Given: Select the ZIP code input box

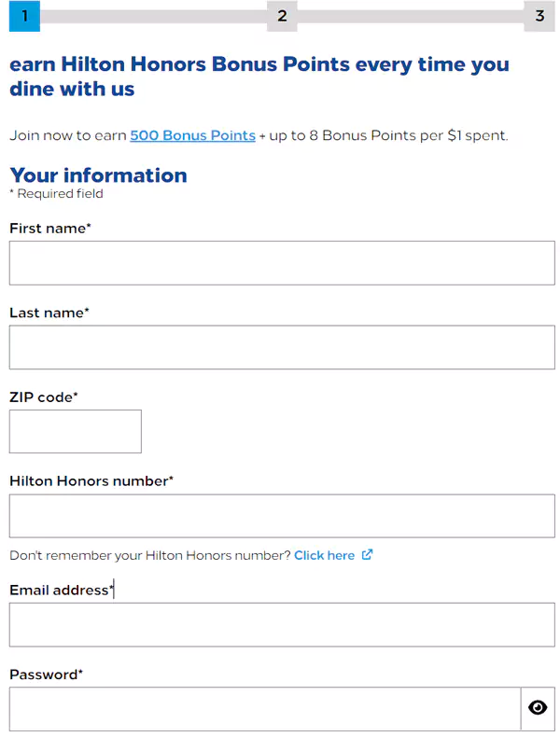Looking at the screenshot, I should [76, 431].
